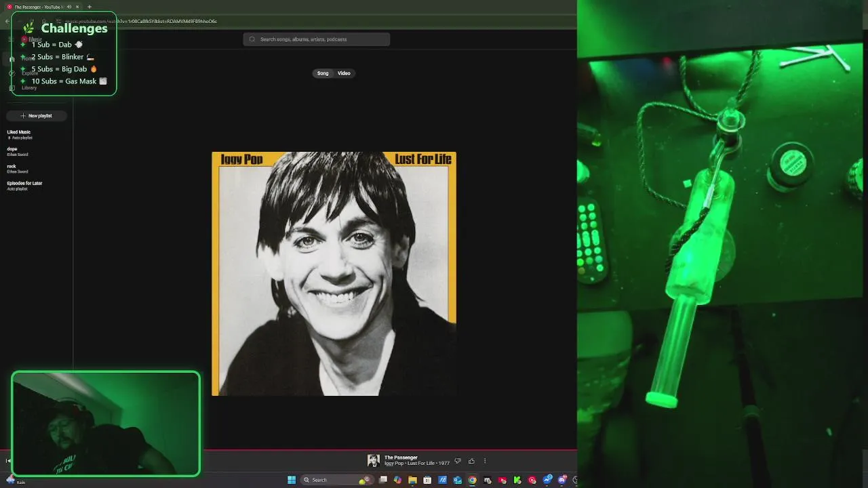Click the Search songs, albums, artists field

317,39
